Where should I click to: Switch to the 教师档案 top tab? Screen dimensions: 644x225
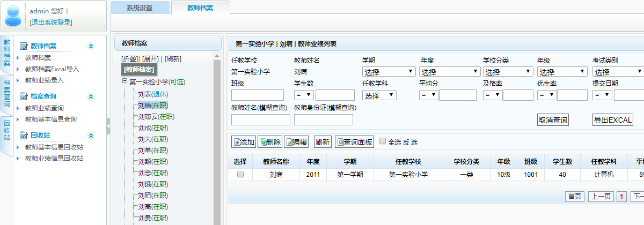(201, 8)
